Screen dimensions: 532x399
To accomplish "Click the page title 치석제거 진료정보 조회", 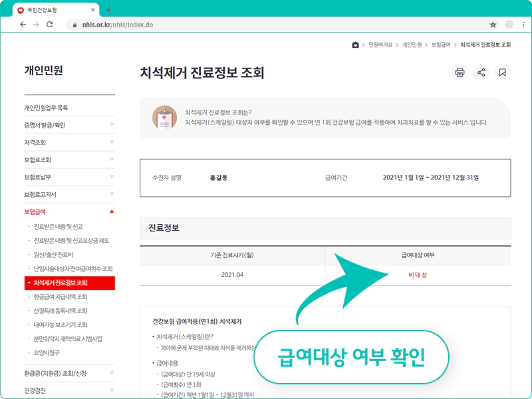I will pyautogui.click(x=202, y=72).
